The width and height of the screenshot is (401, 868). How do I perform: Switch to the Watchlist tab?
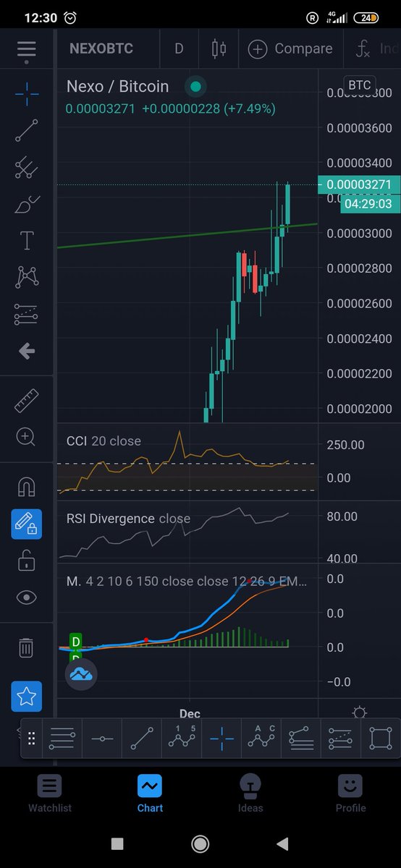50,793
